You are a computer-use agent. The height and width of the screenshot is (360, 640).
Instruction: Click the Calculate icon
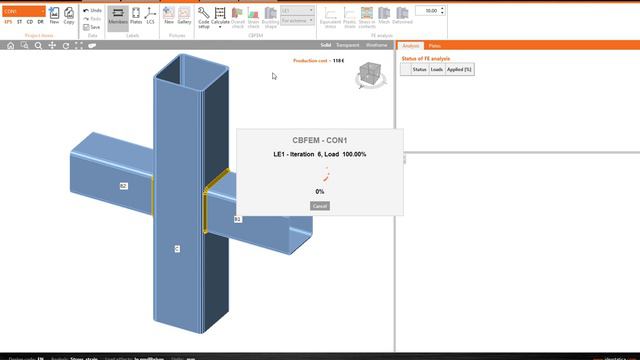pyautogui.click(x=220, y=13)
